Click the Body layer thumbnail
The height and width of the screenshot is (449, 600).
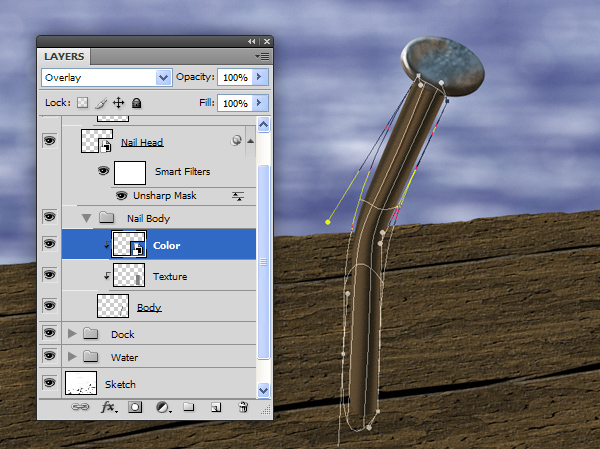point(113,306)
